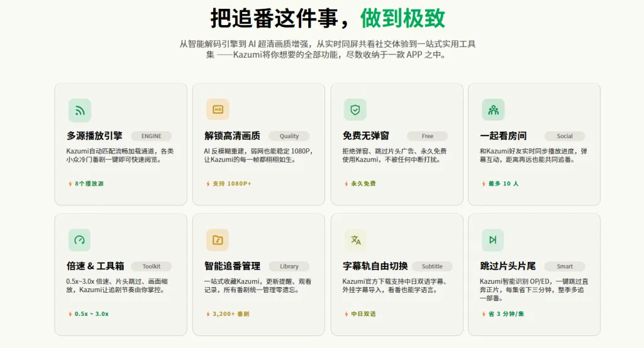Click the people group icon on 一起看房间 card
This screenshot has width=644, height=348.
pos(493,109)
